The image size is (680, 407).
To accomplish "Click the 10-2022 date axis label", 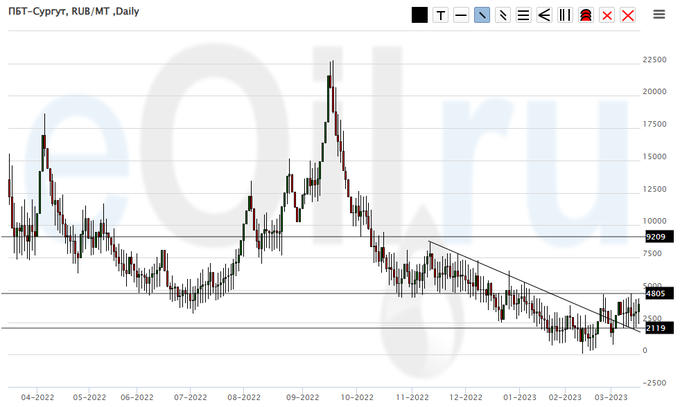I will 356,397.
